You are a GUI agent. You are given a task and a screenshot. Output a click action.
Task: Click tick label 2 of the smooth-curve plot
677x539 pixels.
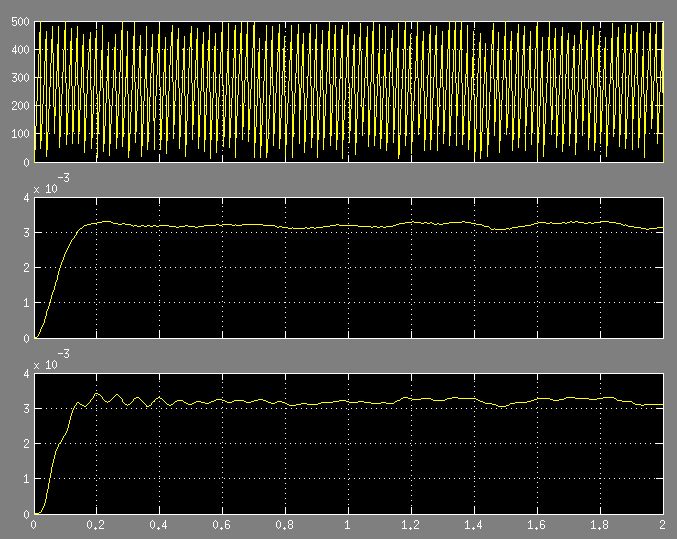[27, 268]
